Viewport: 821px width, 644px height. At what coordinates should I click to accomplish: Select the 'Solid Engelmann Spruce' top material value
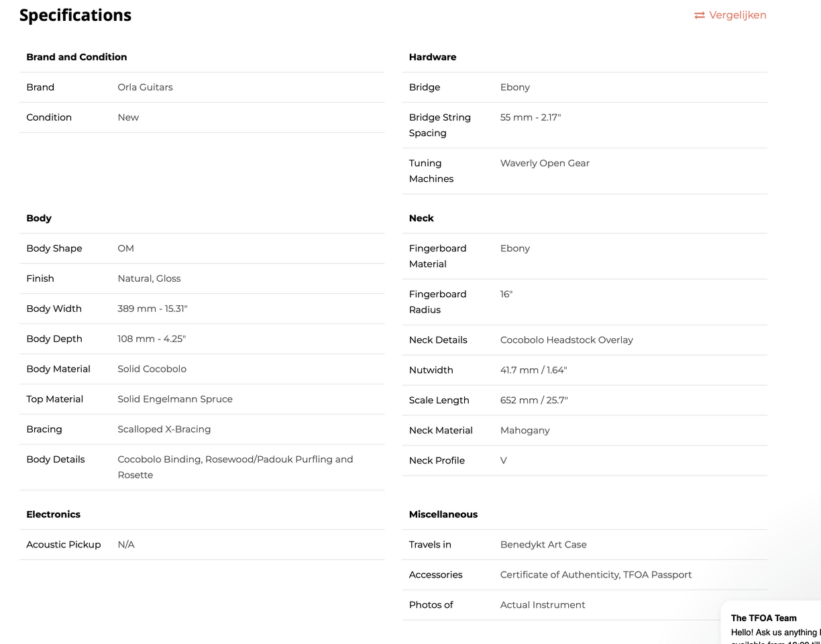[x=175, y=399]
